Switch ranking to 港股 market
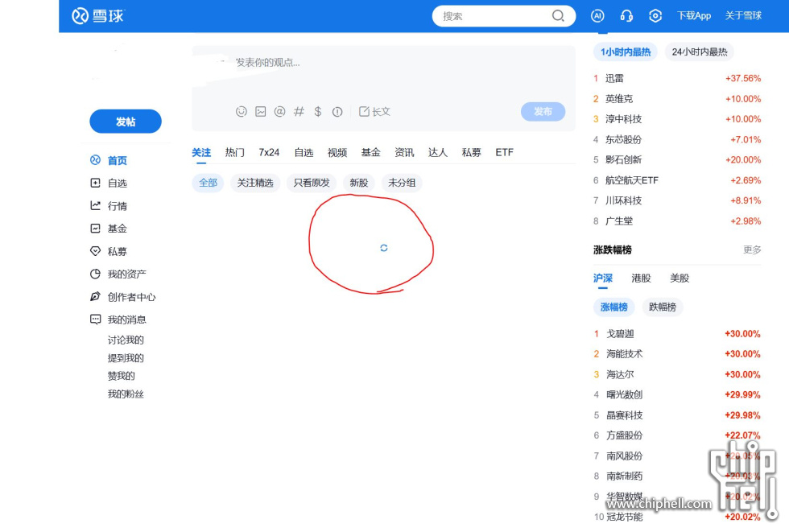The image size is (789, 532). click(641, 278)
